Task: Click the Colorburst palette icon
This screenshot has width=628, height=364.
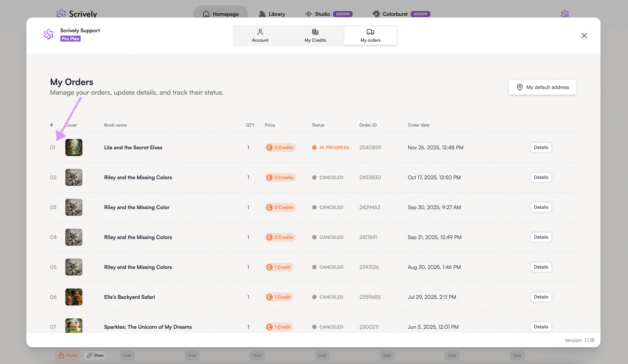Action: tap(376, 14)
